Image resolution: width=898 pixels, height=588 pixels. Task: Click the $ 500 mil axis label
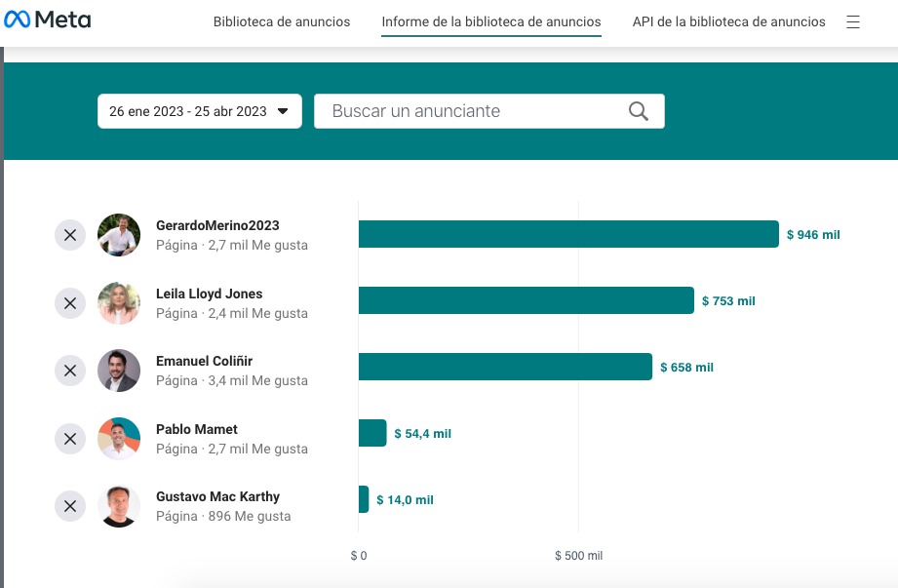tap(578, 556)
